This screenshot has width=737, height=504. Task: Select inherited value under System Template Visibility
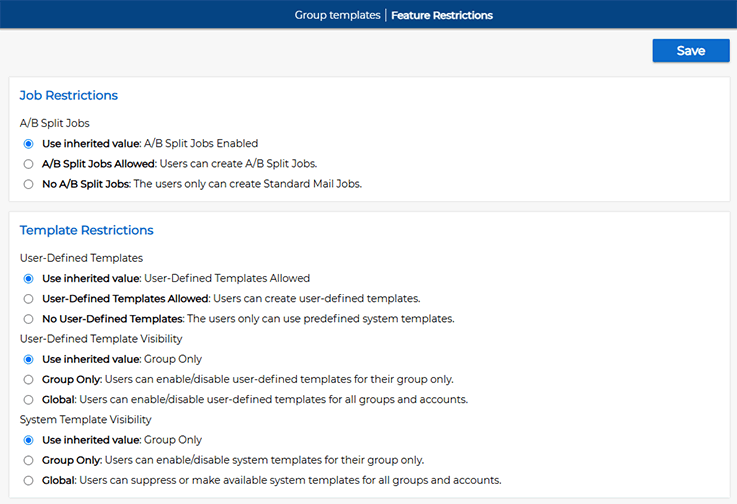[29, 441]
